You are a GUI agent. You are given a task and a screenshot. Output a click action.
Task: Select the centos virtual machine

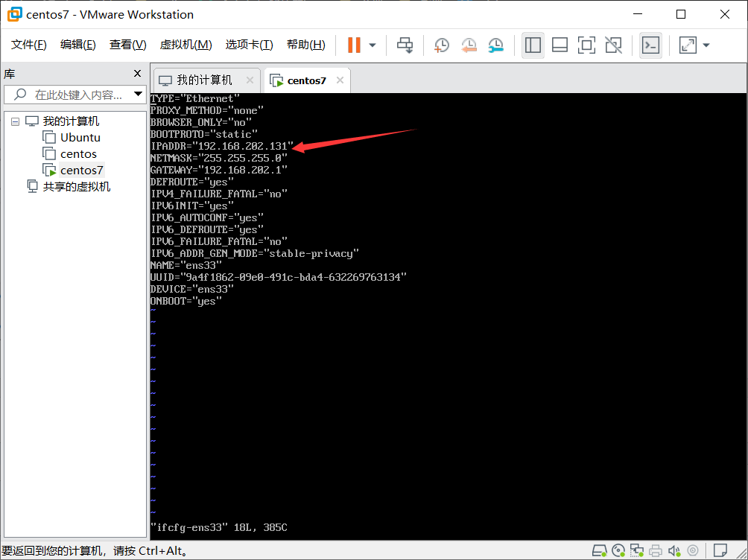pos(78,153)
